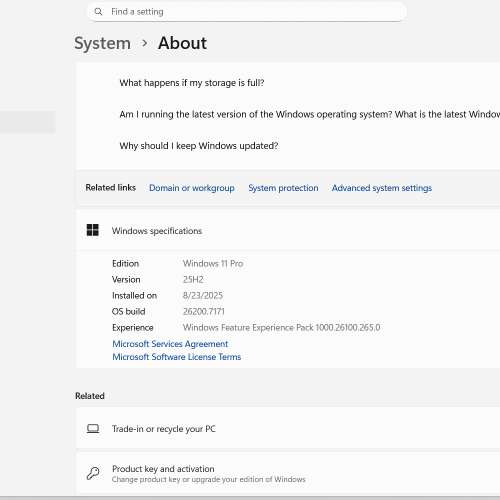500x500 pixels.
Task: Open Product key and activation settings
Action: pos(288,473)
